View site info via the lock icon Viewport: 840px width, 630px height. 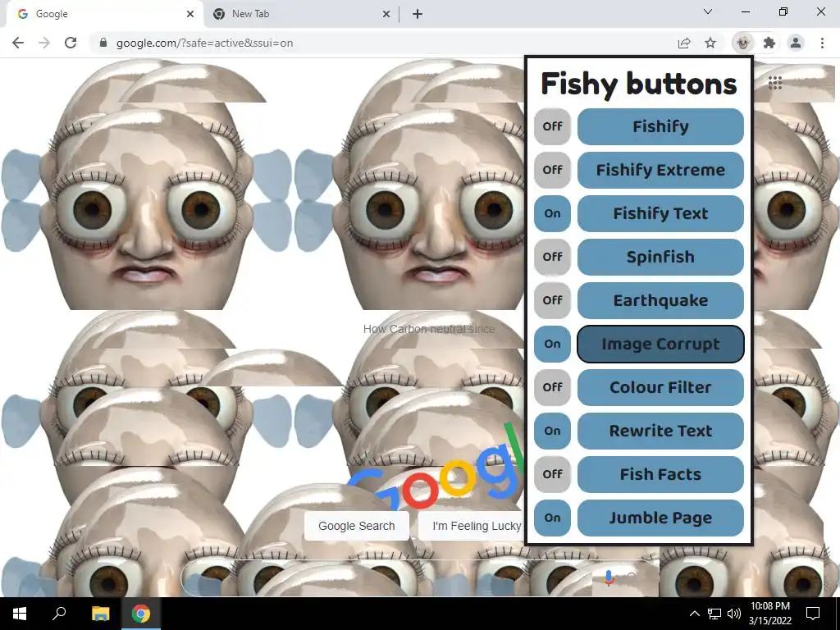(103, 43)
